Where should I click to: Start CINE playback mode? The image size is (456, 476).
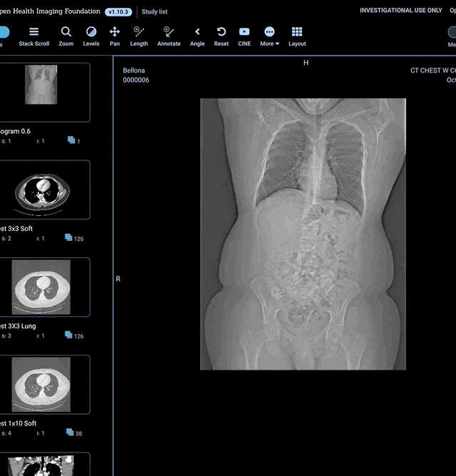(244, 37)
